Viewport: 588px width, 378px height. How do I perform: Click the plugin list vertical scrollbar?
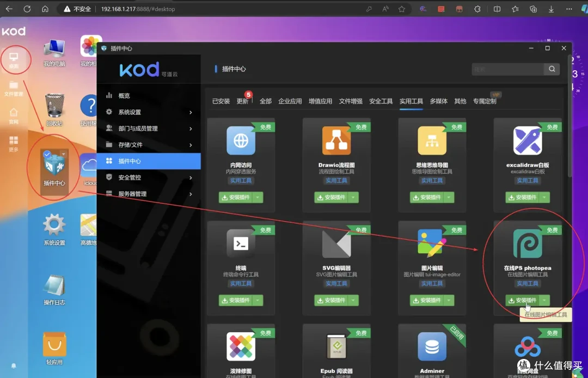click(x=570, y=116)
